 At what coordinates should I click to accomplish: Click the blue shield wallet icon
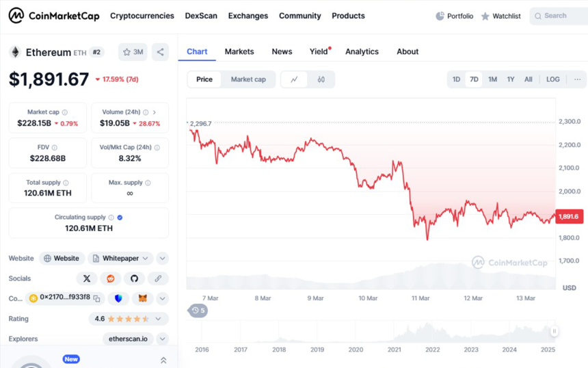[x=119, y=298]
